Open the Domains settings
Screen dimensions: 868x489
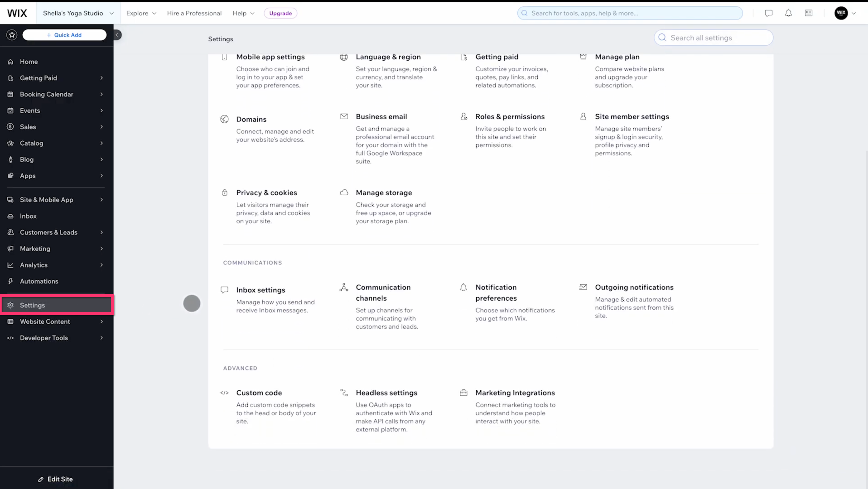pos(251,119)
